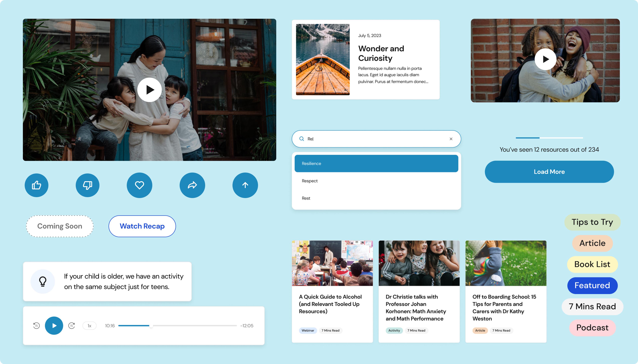Click the scroll-to-top arrow icon

[245, 185]
